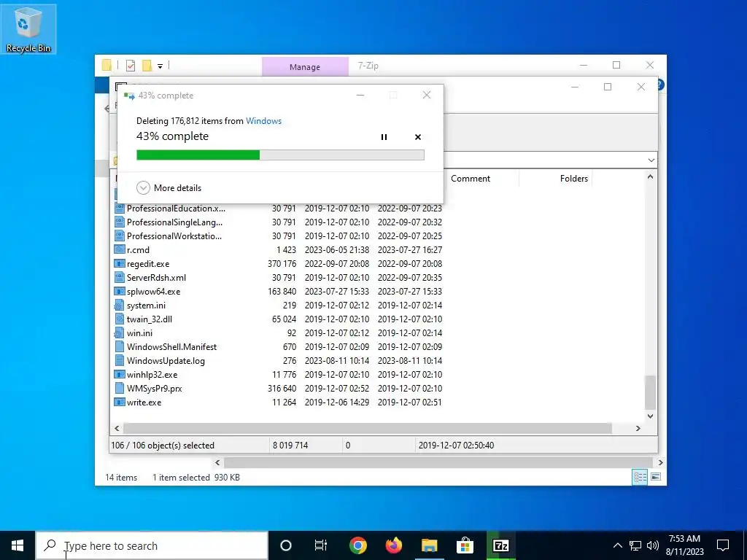Image resolution: width=747 pixels, height=560 pixels.
Task: Open the Properties quick access icon in Explorer
Action: coord(131,66)
